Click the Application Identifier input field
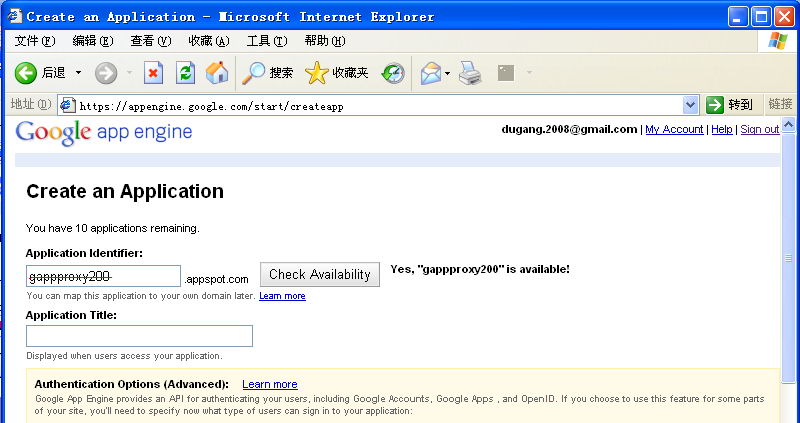Image resolution: width=800 pixels, height=423 pixels. click(104, 276)
